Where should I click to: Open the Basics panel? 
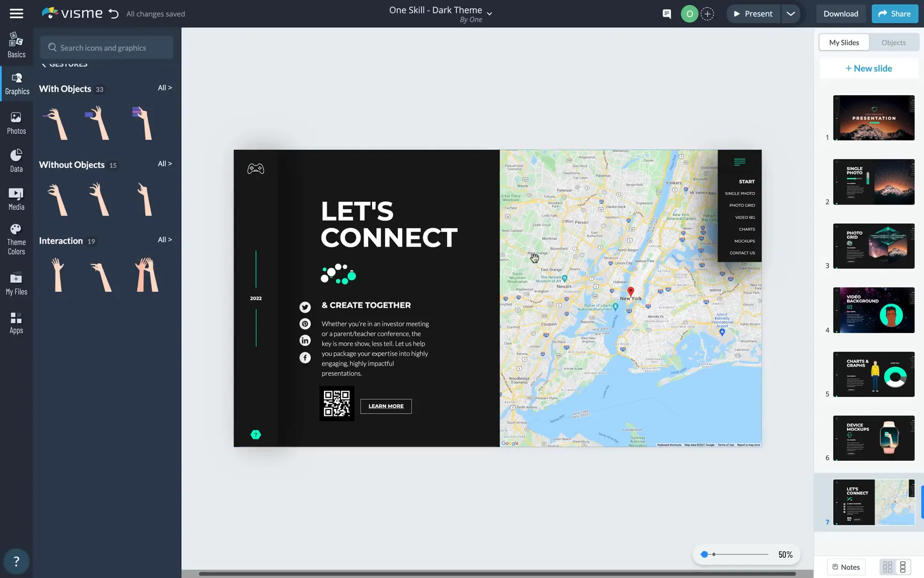point(16,45)
